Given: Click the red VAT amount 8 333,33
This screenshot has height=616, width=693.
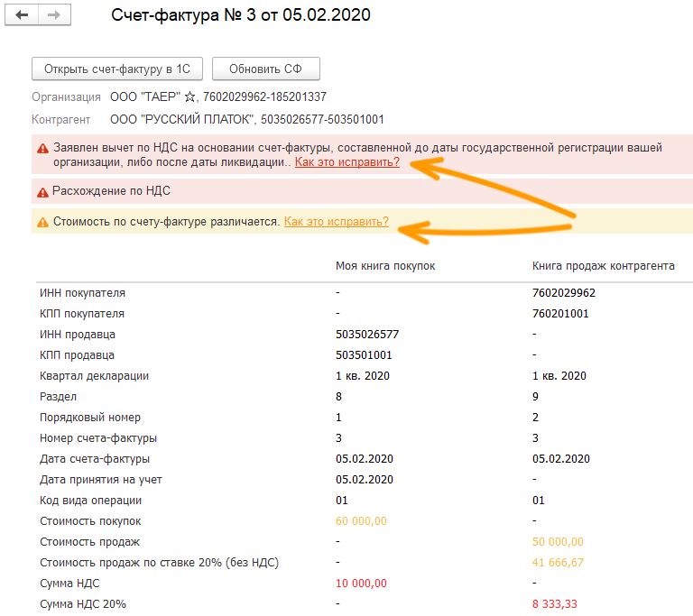Looking at the screenshot, I should coord(555,604).
